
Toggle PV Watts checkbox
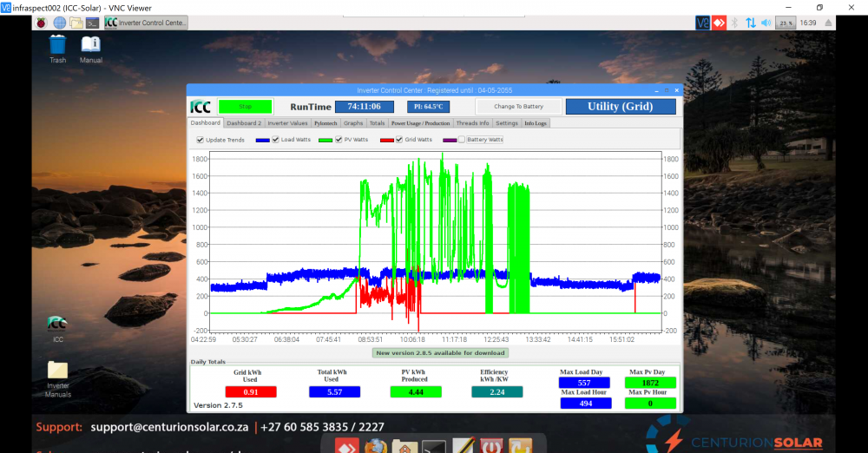[339, 140]
